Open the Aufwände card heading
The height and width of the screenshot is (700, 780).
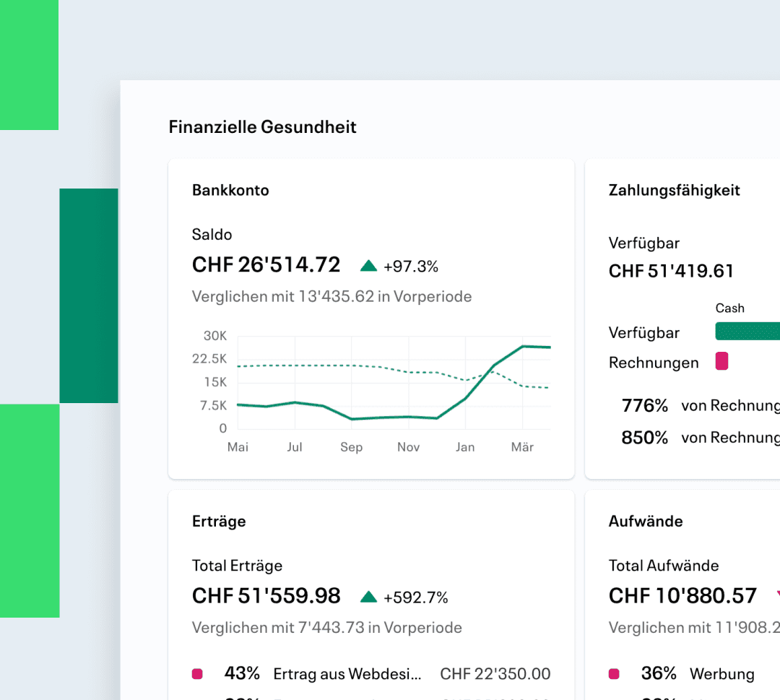646,521
